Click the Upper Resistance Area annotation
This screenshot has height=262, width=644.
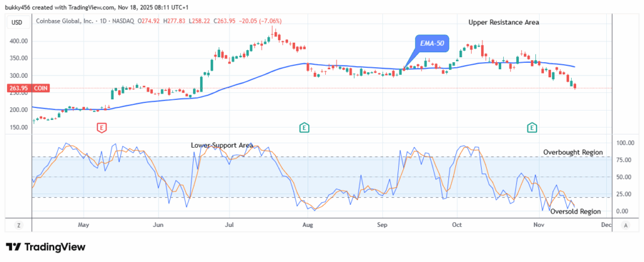(504, 23)
